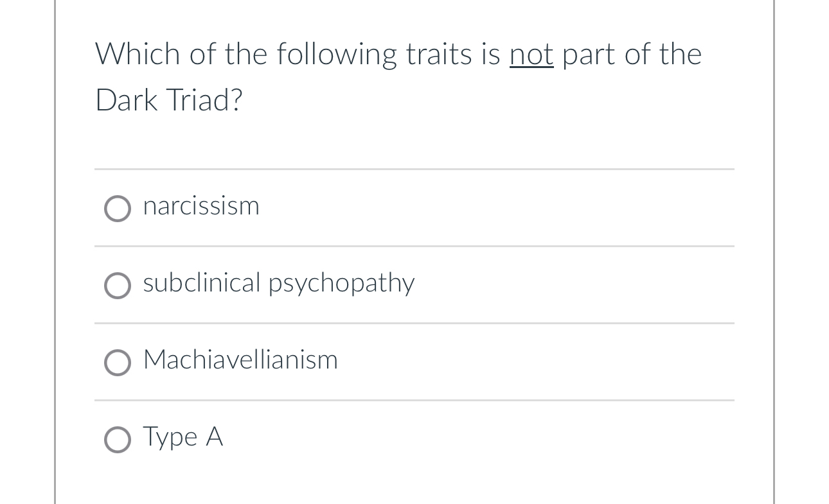This screenshot has height=504, width=829.
Task: Click the narcissism answer text label
Action: tap(201, 207)
